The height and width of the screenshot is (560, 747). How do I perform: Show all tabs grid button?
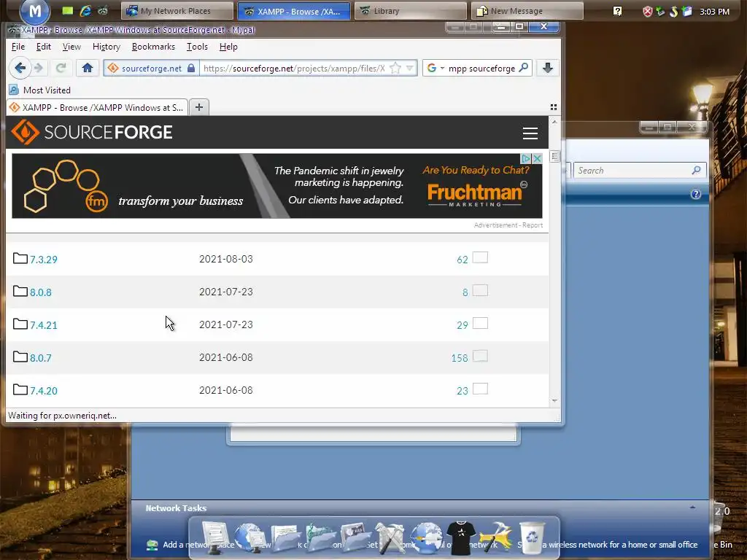coord(554,107)
